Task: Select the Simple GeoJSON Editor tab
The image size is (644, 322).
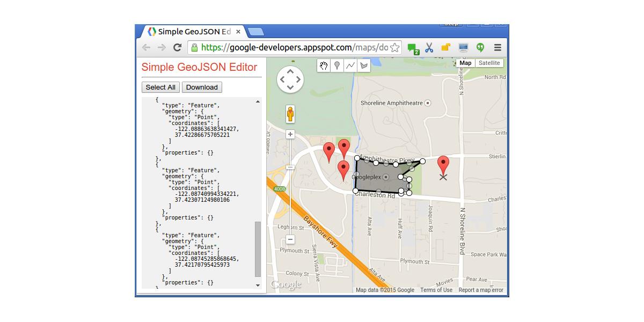Action: [x=194, y=32]
